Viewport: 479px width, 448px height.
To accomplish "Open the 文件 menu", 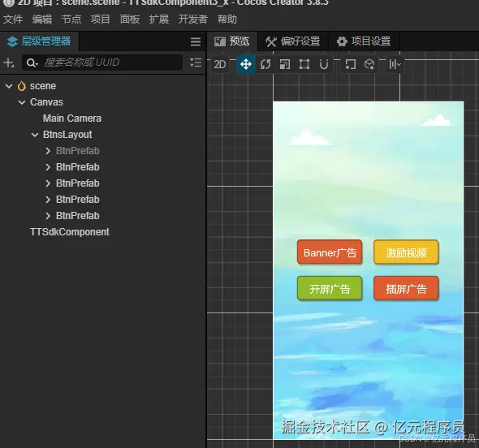I will (x=13, y=19).
